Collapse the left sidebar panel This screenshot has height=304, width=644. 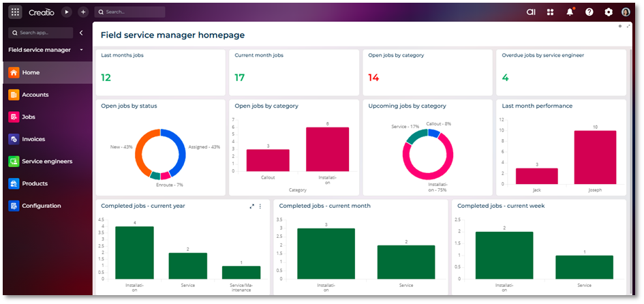81,33
